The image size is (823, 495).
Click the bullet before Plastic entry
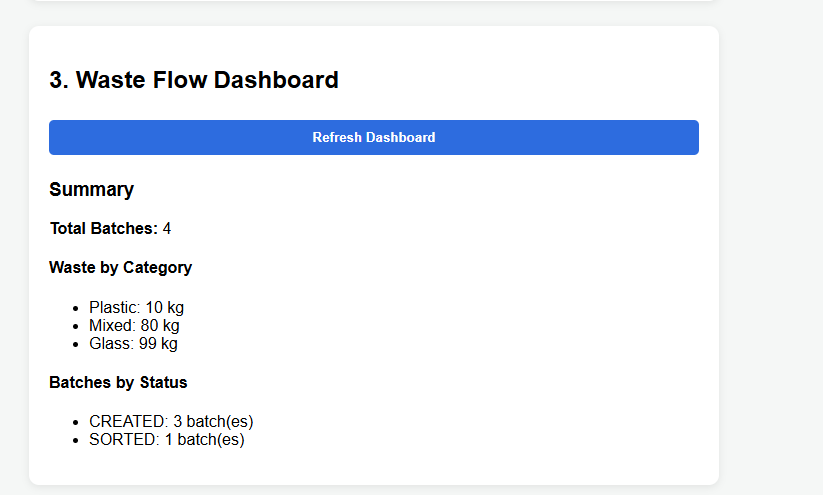point(76,309)
